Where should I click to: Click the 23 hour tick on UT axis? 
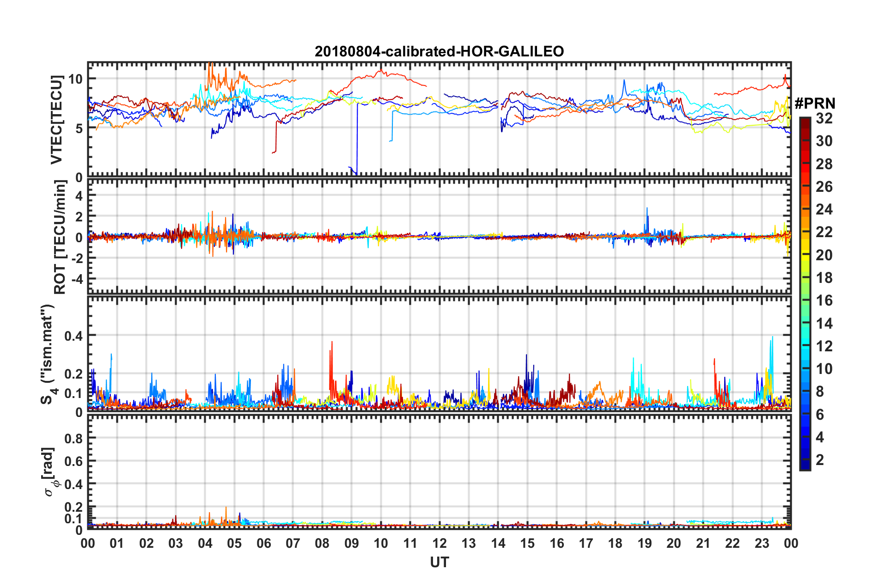762,543
